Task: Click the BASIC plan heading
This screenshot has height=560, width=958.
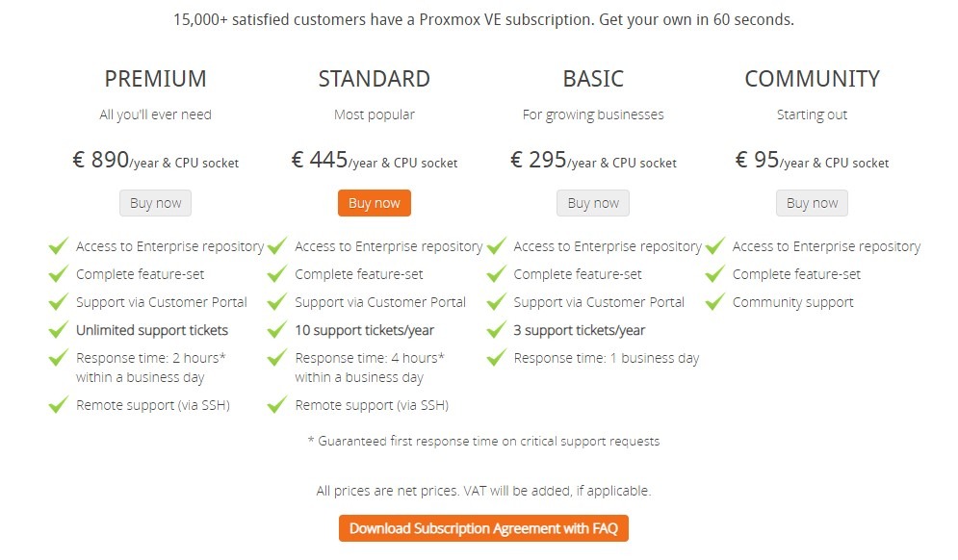Action: [593, 79]
